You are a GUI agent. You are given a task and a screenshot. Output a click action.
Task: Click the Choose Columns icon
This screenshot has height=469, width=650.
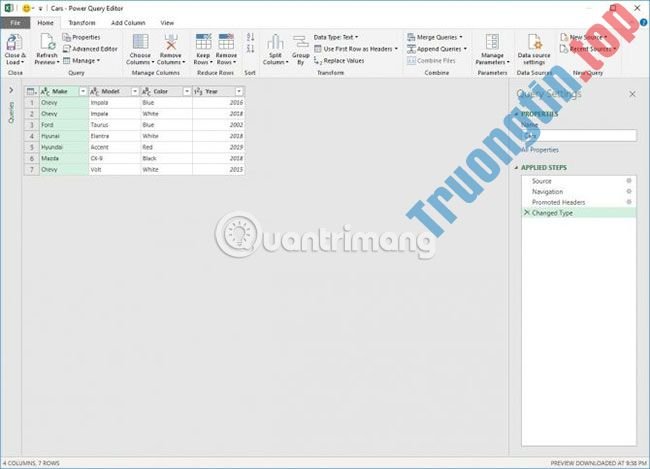[140, 42]
